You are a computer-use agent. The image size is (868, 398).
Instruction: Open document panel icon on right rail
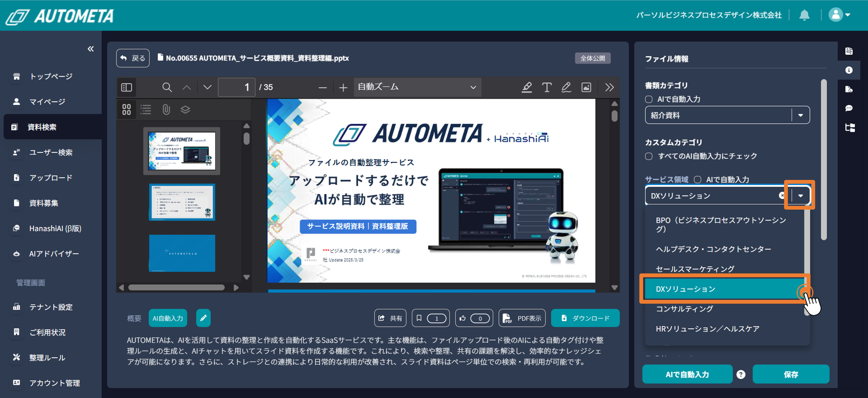849,51
